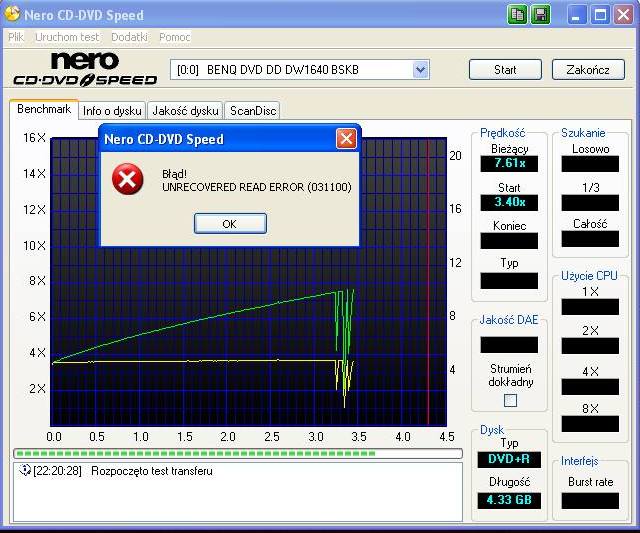Open the drive selection dropdown arrow
640x533 pixels.
pyautogui.click(x=420, y=70)
